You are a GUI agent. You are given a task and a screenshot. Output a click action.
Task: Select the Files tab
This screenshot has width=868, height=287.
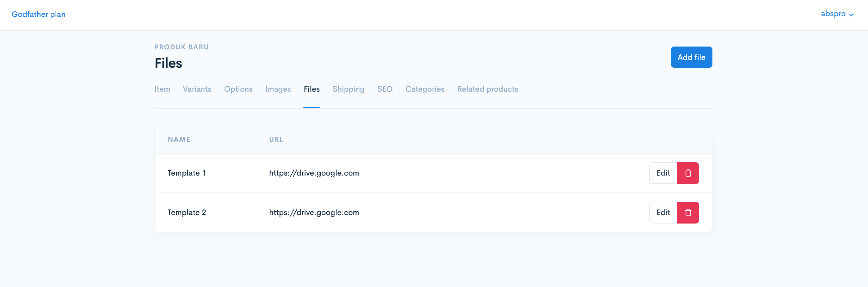[x=312, y=89]
